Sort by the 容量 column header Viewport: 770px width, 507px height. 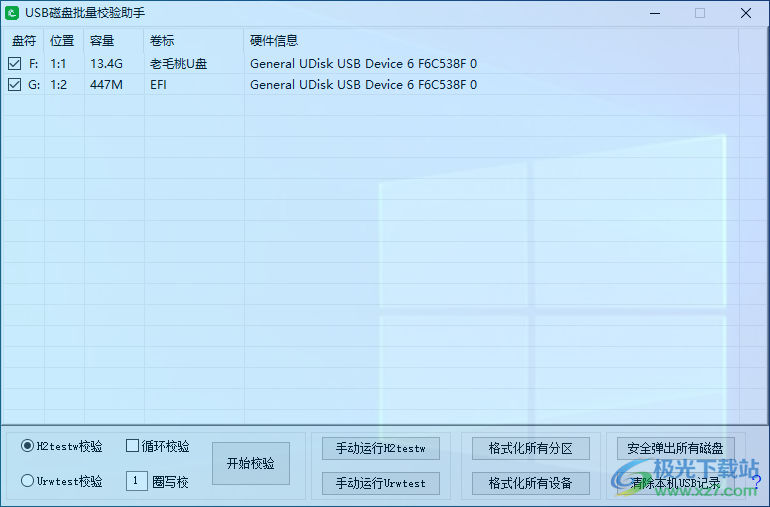tap(114, 41)
